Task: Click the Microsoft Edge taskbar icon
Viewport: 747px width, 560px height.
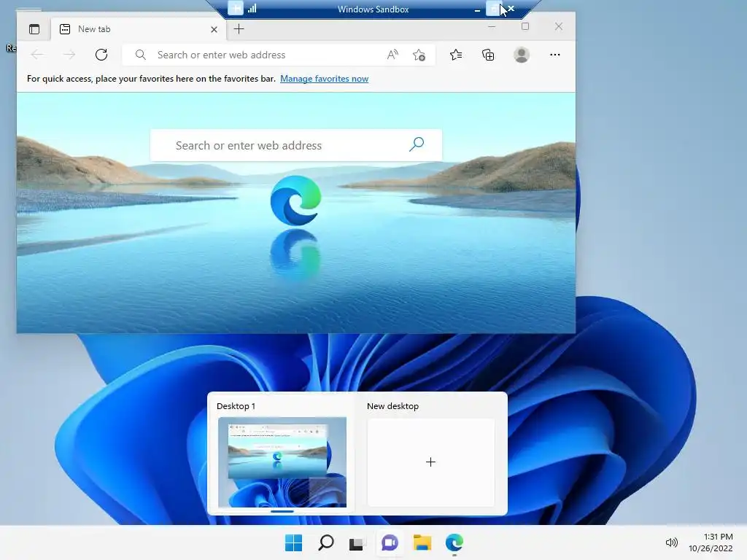Action: tap(454, 542)
